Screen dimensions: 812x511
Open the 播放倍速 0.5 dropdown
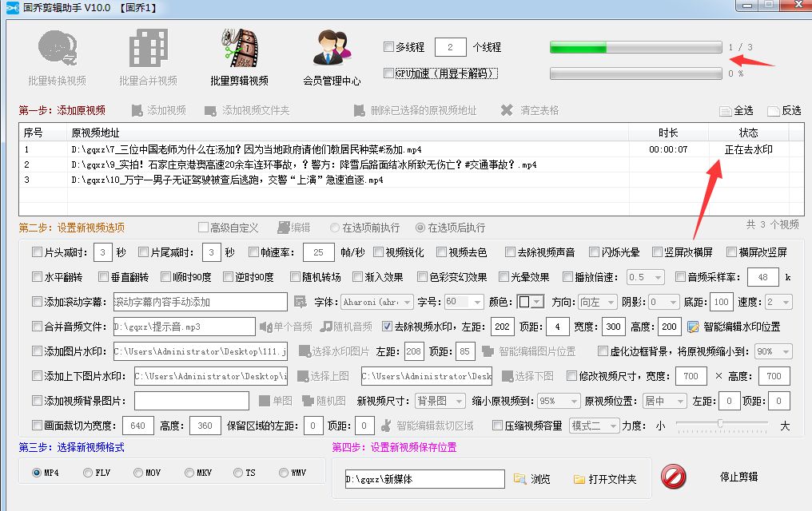[645, 277]
